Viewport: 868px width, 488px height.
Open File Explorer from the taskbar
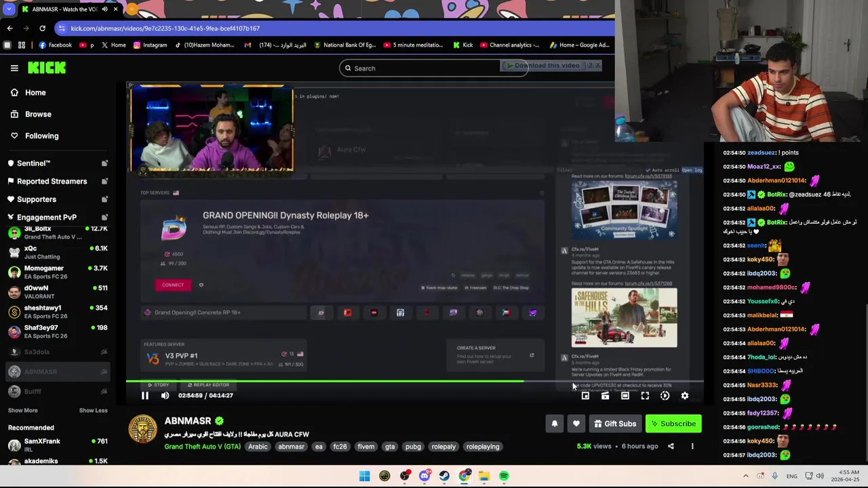[484, 476]
